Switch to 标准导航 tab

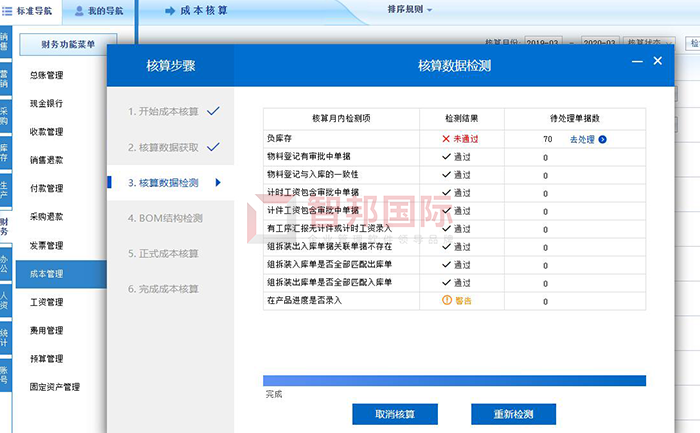tap(29, 11)
